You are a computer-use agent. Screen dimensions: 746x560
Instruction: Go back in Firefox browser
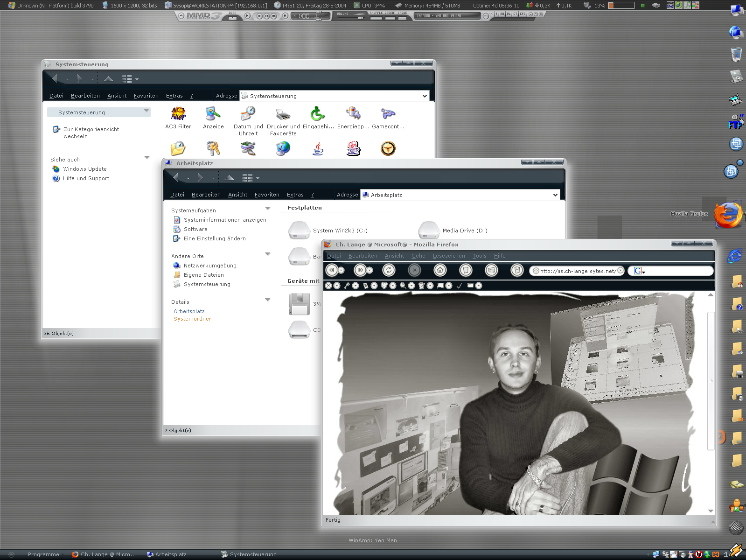click(332, 270)
